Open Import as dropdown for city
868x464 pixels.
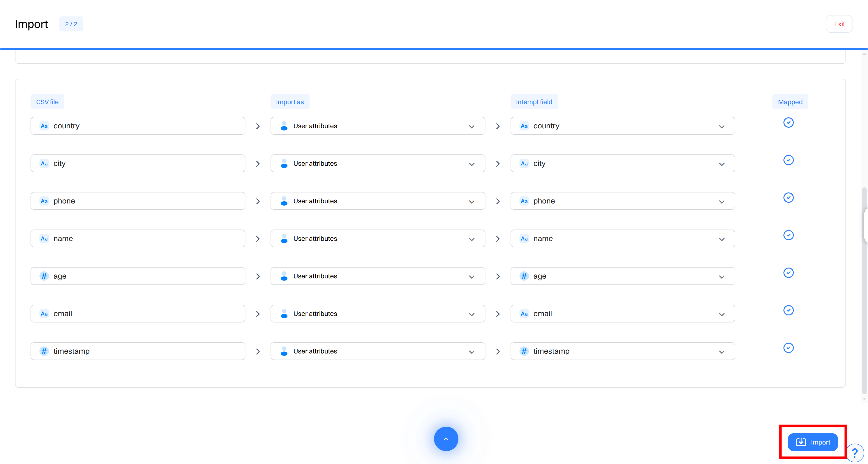click(378, 163)
